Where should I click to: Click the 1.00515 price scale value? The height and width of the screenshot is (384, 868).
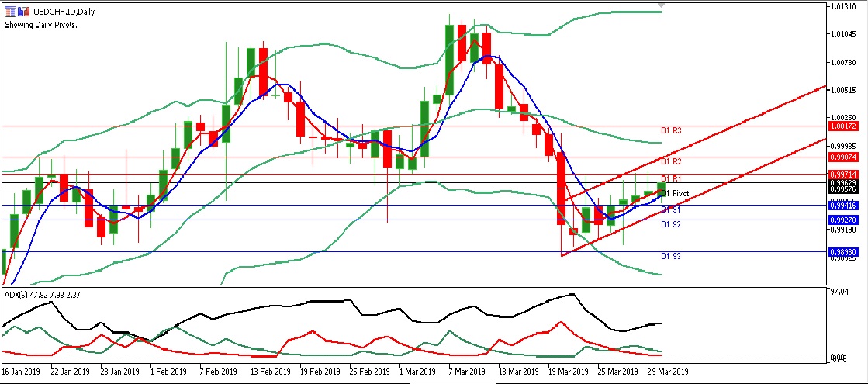coord(843,90)
